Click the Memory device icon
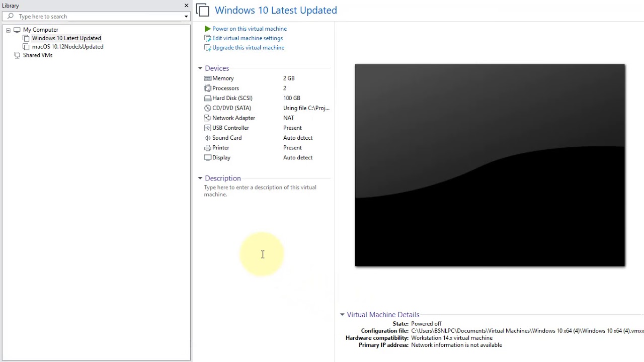This screenshot has width=644, height=362. (x=207, y=78)
